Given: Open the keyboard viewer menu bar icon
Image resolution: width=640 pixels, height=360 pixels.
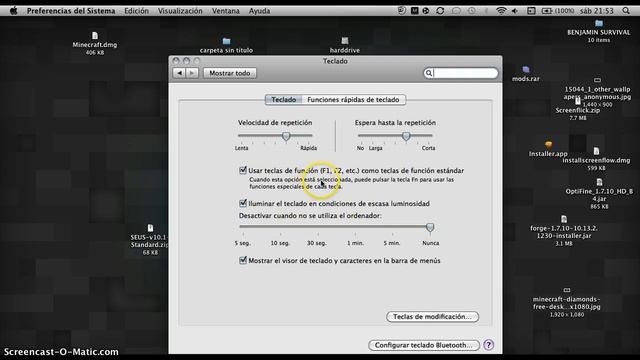Looking at the screenshot, I should pos(531,11).
